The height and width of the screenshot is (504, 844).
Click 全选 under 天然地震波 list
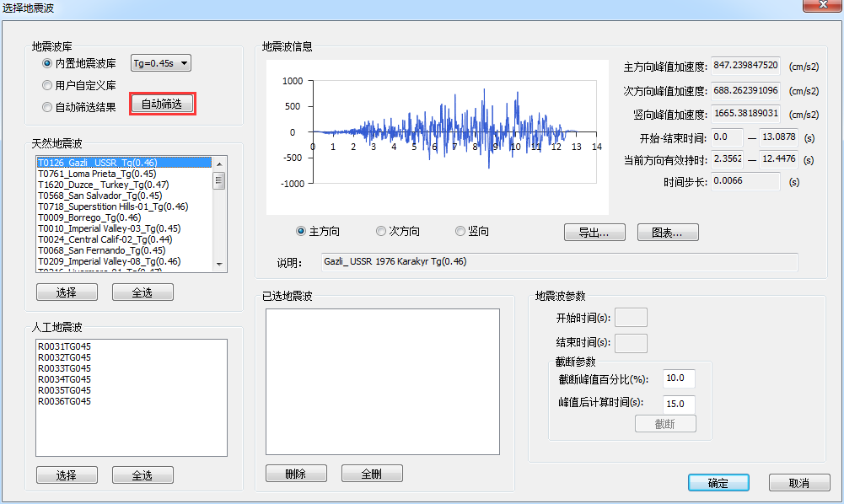[x=142, y=292]
